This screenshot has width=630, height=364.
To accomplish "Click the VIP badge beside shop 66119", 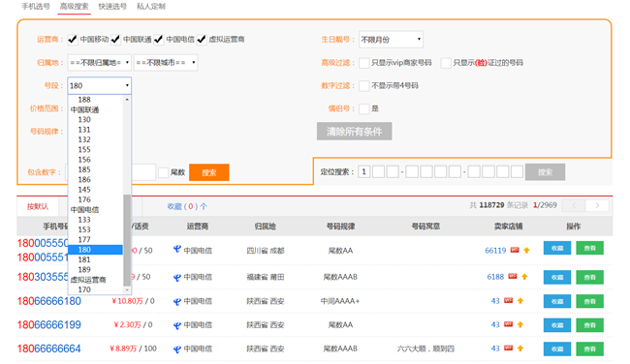I will 515,250.
